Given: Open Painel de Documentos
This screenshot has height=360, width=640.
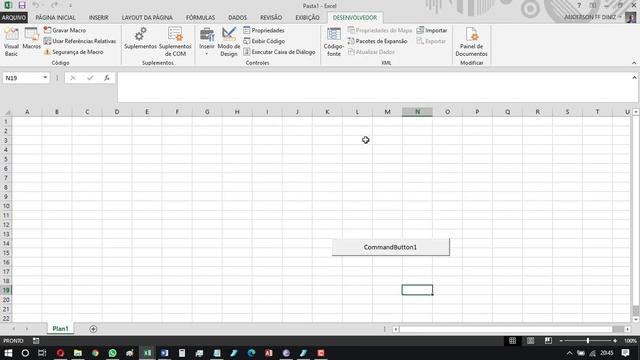Looking at the screenshot, I should pos(471,42).
